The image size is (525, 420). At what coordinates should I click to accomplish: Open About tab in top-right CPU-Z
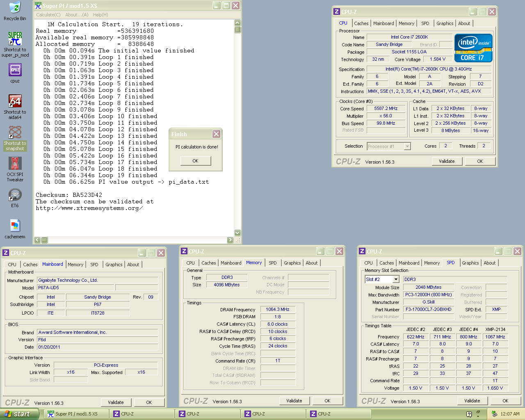click(x=464, y=23)
